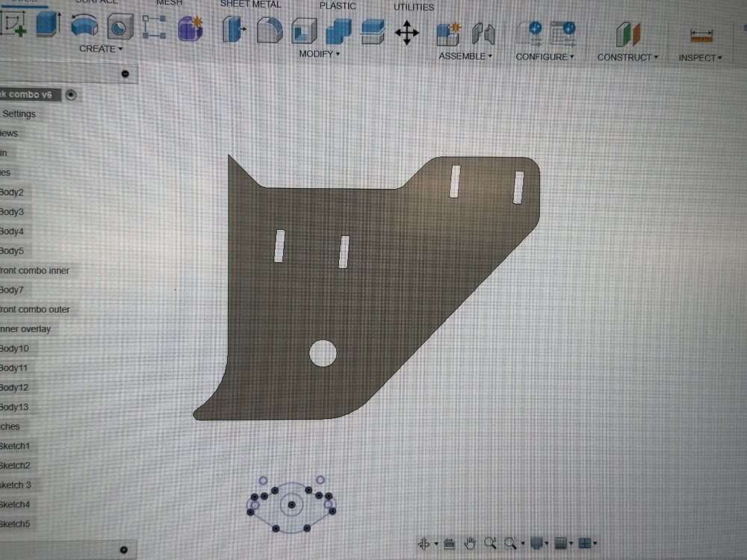The height and width of the screenshot is (560, 747).
Task: Select front combo inner in browser
Action: coord(35,270)
